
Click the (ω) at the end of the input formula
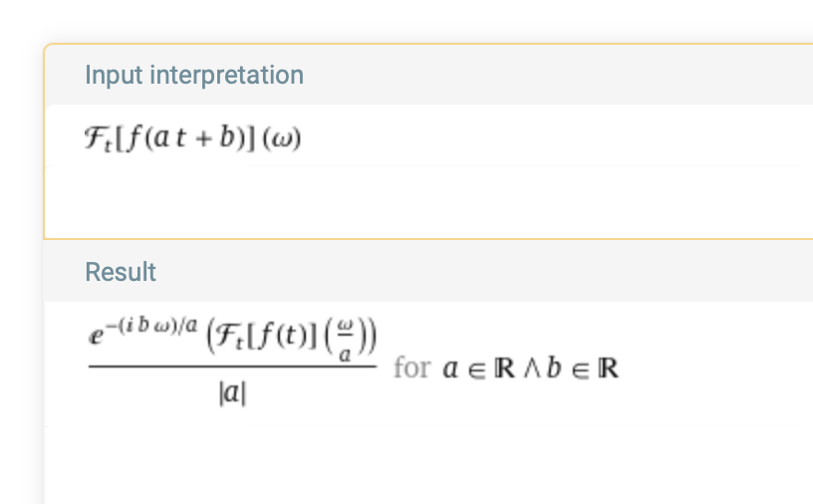[x=282, y=137]
